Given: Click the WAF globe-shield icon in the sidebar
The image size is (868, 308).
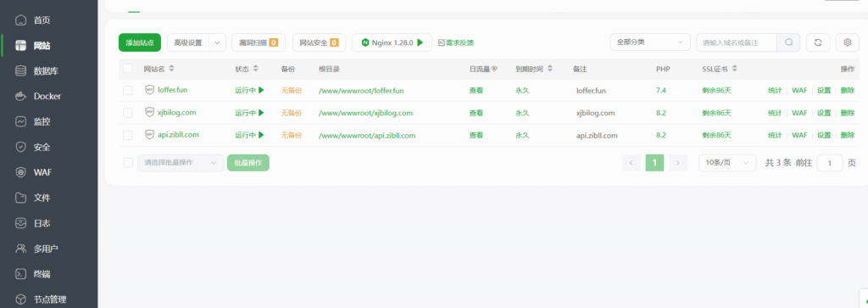Looking at the screenshot, I should pos(21,172).
